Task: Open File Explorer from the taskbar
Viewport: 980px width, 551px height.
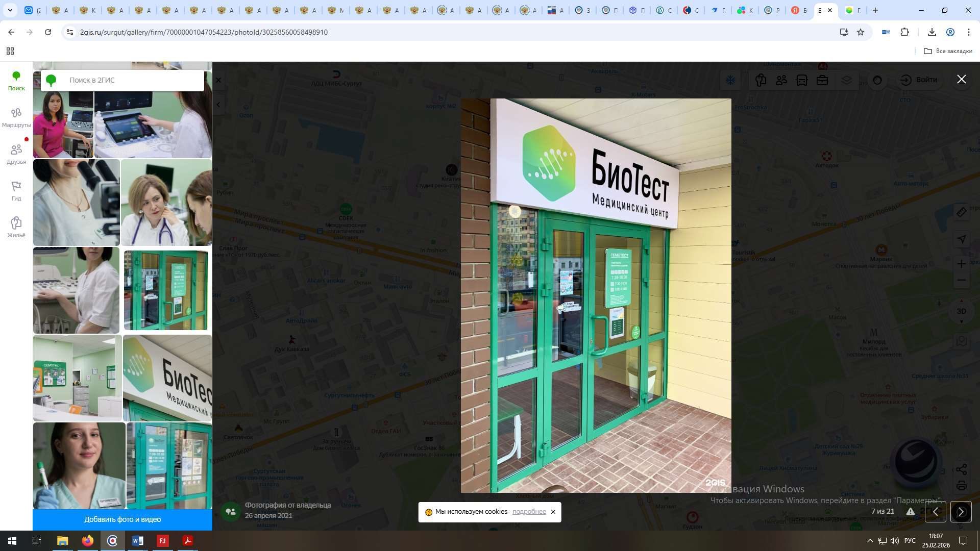Action: 62,541
